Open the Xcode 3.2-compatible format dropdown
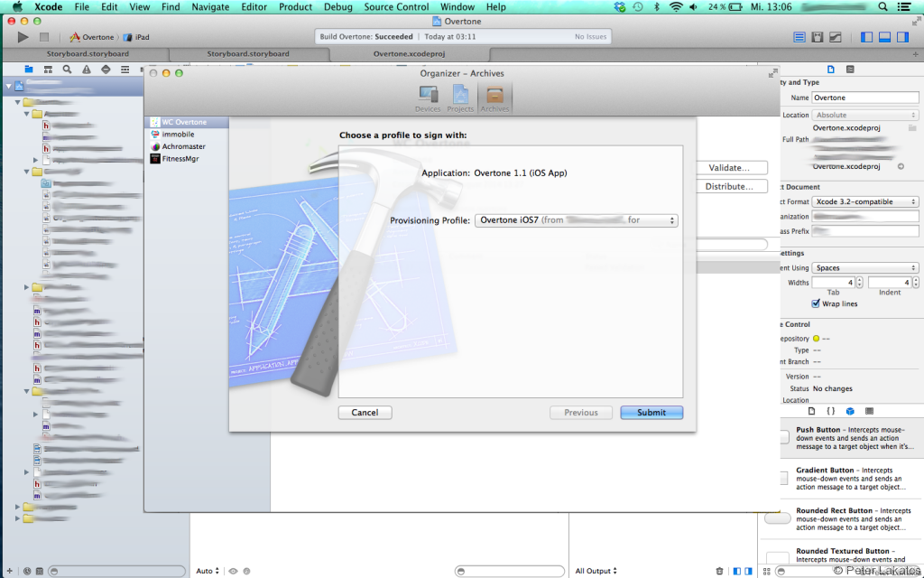 (x=865, y=201)
